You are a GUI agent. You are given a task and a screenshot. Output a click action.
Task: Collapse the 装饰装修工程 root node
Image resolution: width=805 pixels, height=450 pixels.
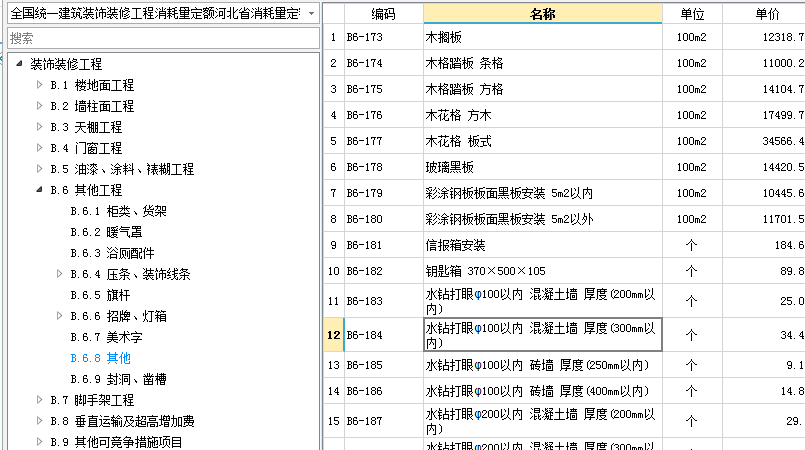coord(20,64)
